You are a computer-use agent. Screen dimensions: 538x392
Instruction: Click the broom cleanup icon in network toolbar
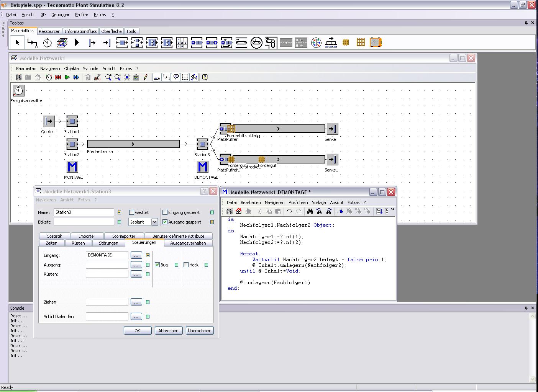pyautogui.click(x=97, y=77)
